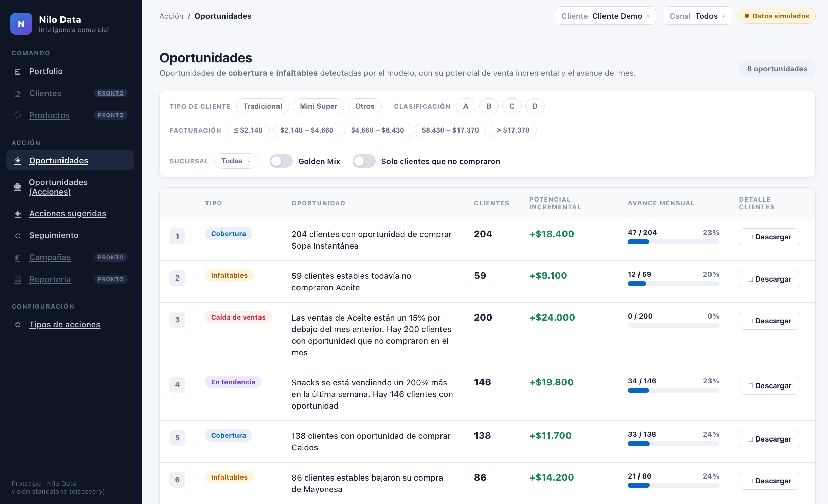This screenshot has width=828, height=504.
Task: Click the 0 / 200 progress bar
Action: [x=673, y=325]
